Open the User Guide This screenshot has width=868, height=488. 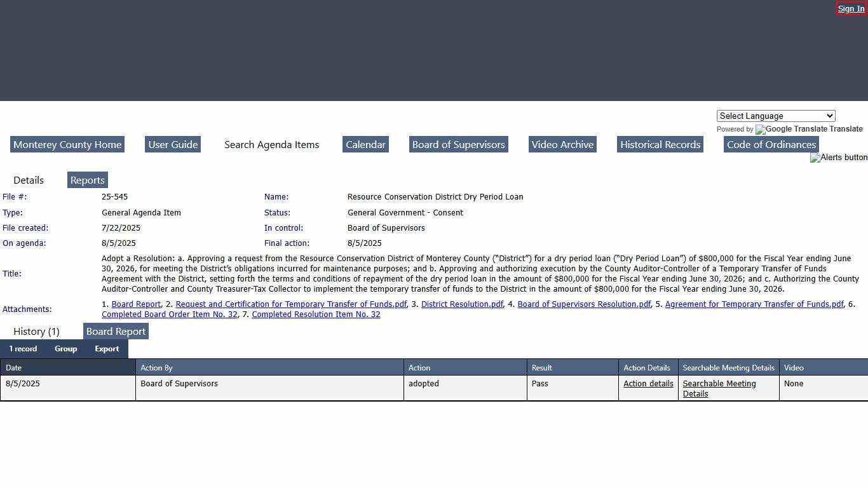[x=173, y=145]
